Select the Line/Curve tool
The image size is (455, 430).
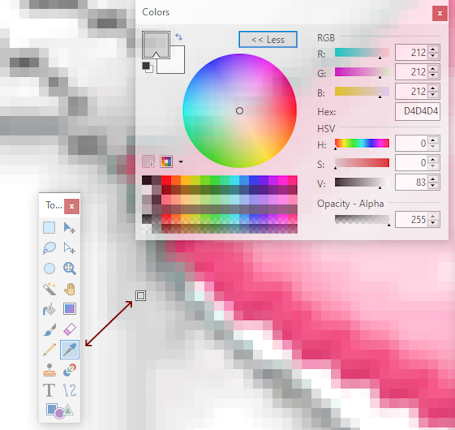click(69, 390)
